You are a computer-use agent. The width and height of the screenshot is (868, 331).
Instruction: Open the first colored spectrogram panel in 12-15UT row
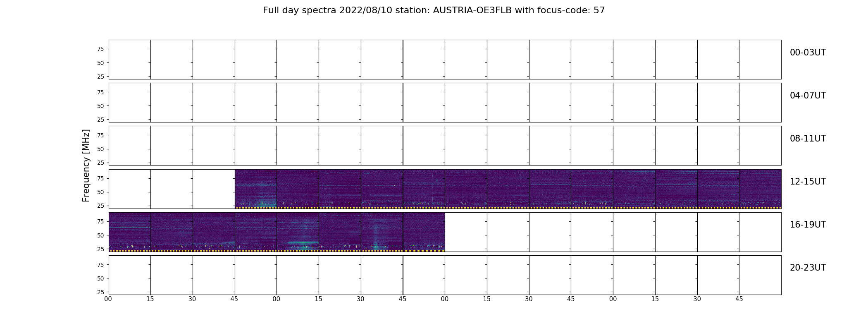(x=256, y=189)
